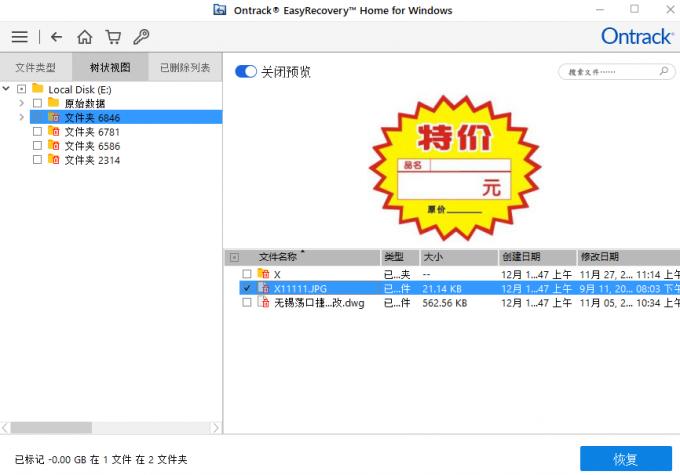Check the 文件夹 6586 checkbox
This screenshot has width=680, height=475.
pos(37,145)
